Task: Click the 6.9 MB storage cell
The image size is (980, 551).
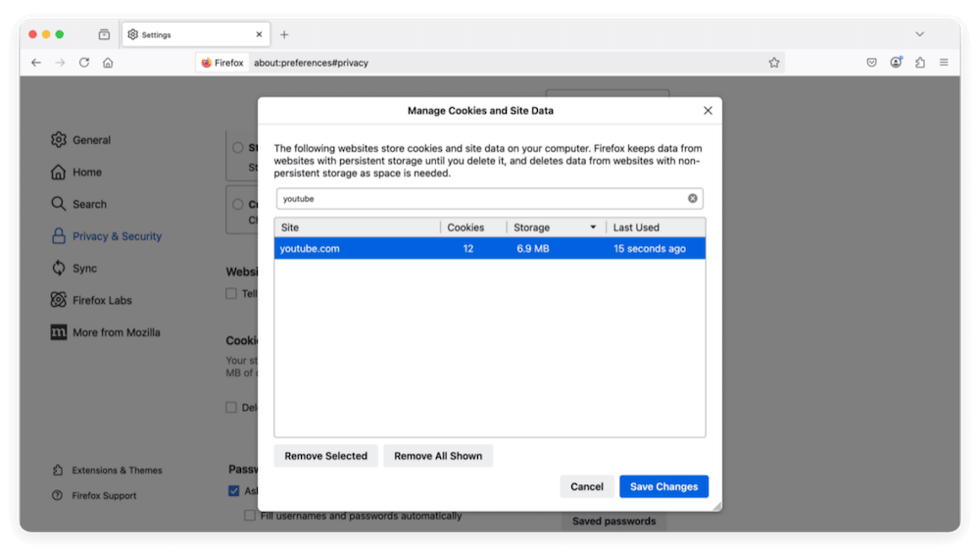Action: coord(532,248)
